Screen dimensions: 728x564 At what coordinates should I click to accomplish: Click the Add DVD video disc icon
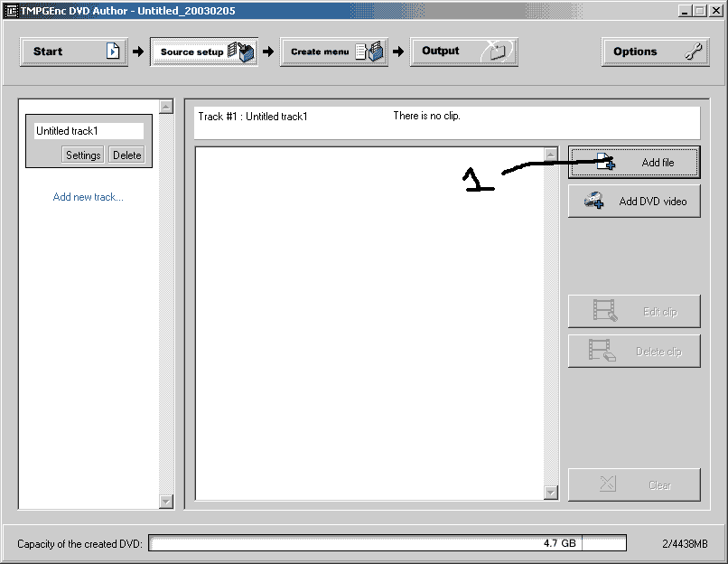[x=593, y=201]
